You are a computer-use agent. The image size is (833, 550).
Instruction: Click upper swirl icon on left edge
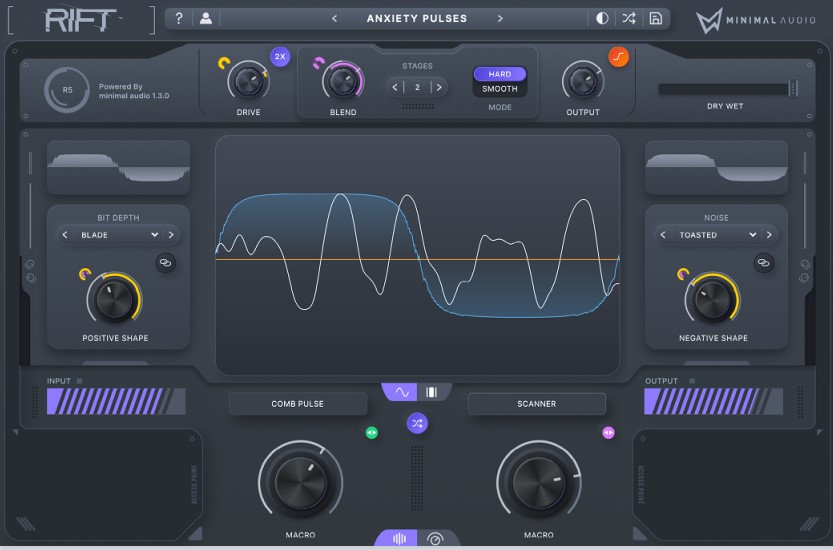30,264
